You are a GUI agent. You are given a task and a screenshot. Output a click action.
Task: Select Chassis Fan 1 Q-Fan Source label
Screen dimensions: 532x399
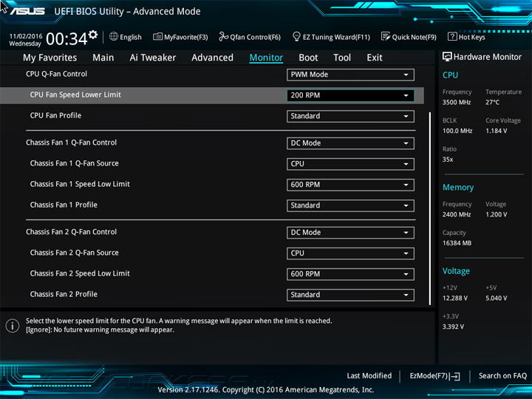point(75,163)
